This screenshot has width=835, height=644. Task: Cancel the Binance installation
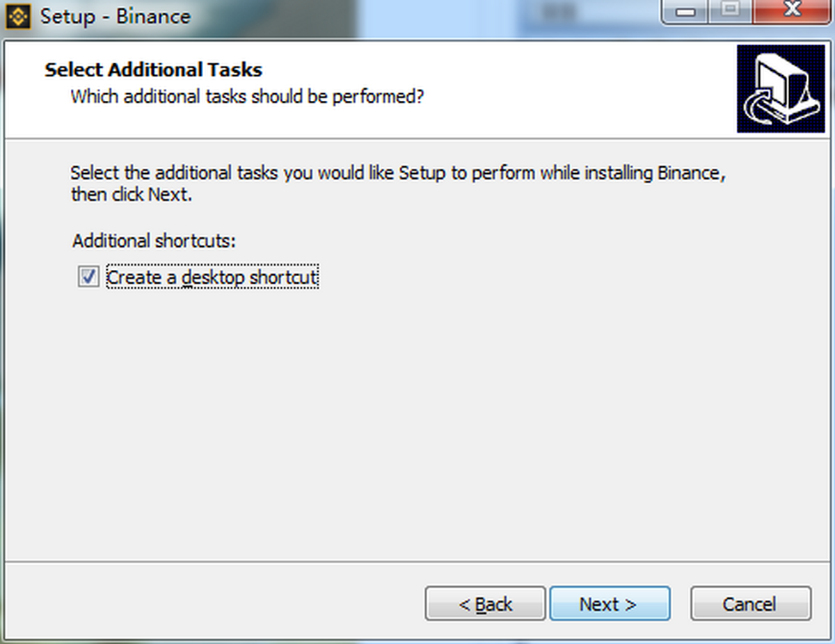click(x=750, y=604)
